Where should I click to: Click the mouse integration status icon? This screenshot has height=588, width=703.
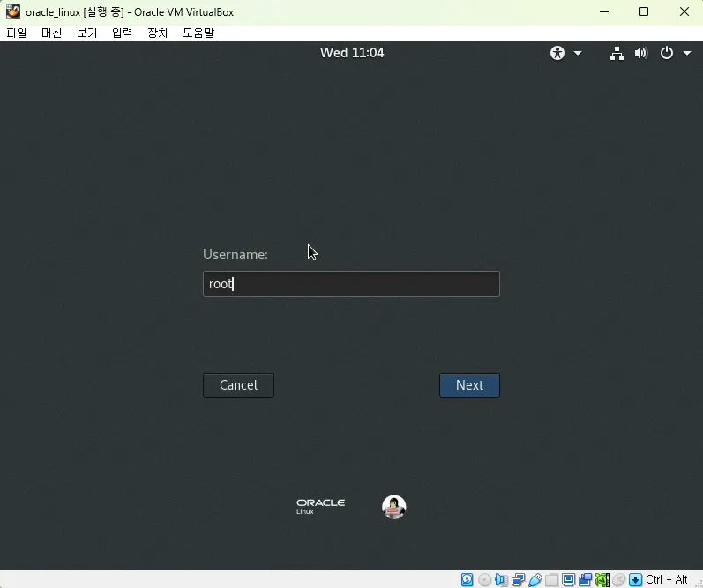pos(618,579)
